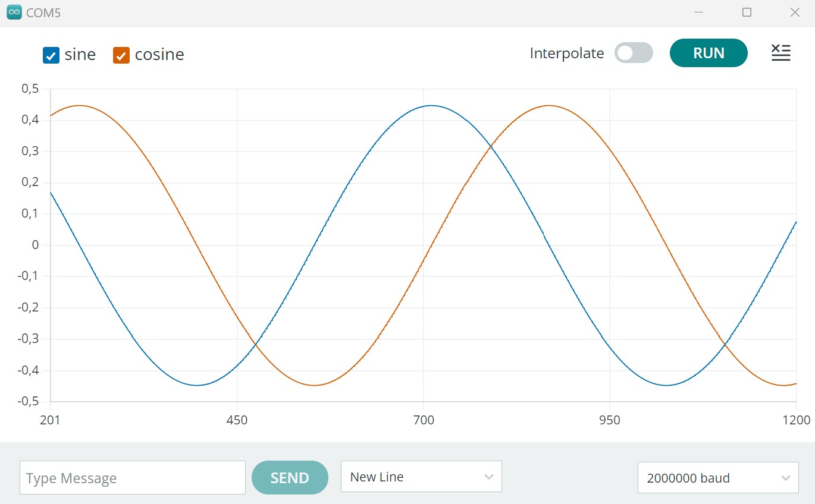Click the clear plot lines icon
The height and width of the screenshot is (504, 815).
pos(780,53)
